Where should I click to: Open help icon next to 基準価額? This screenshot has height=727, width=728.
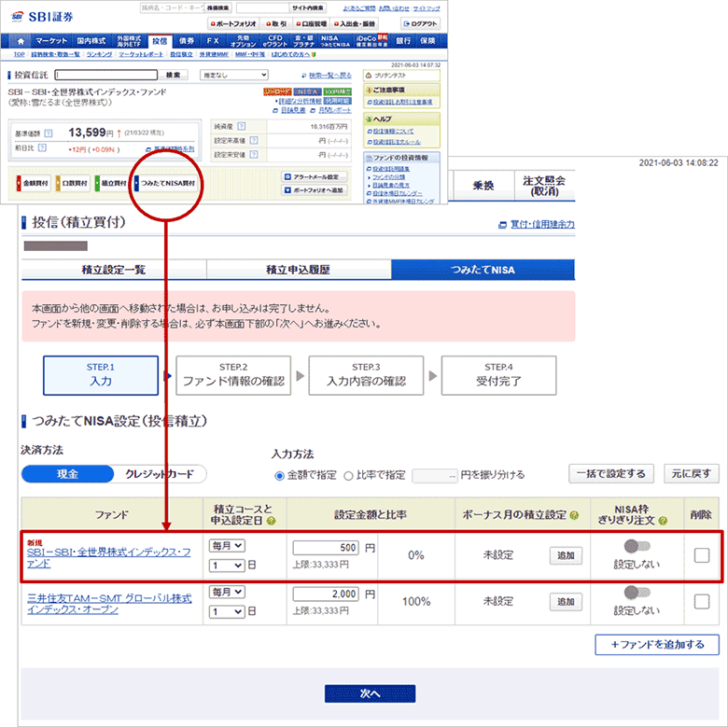point(49,133)
